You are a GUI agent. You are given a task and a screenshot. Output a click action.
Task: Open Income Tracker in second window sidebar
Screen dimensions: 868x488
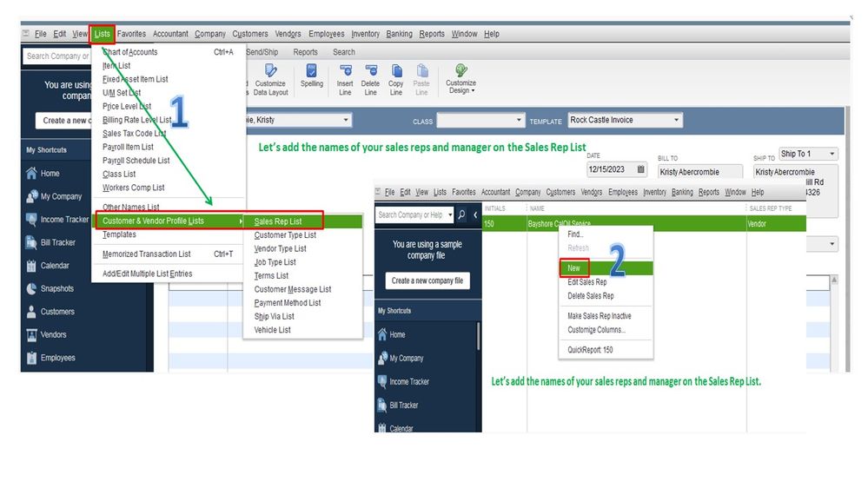click(x=403, y=382)
